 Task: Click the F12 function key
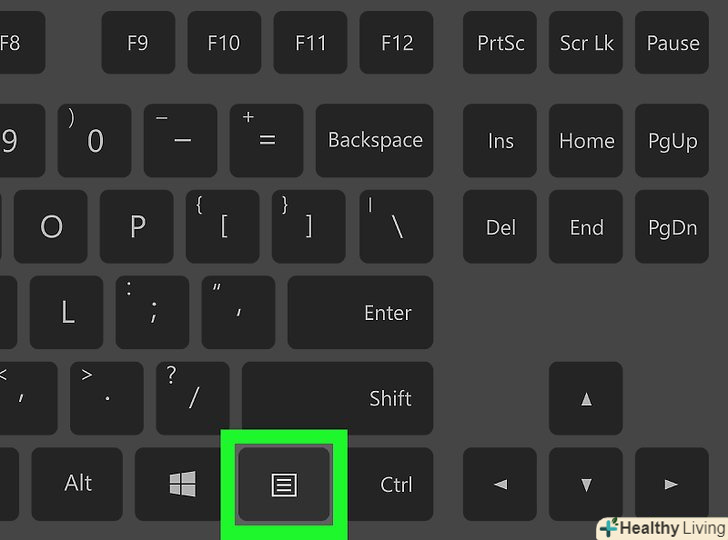coord(396,43)
